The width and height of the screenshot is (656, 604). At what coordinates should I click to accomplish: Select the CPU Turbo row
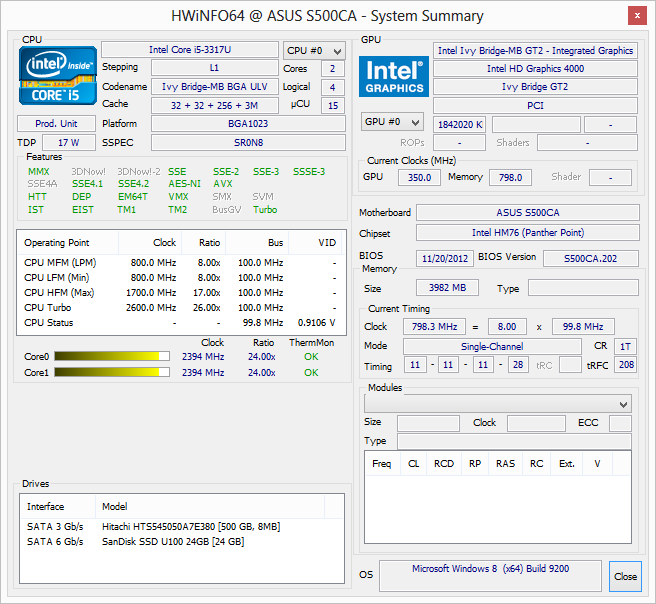181,308
